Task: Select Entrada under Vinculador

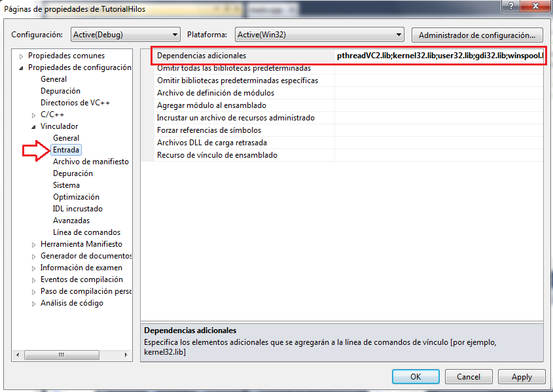Action: point(66,150)
